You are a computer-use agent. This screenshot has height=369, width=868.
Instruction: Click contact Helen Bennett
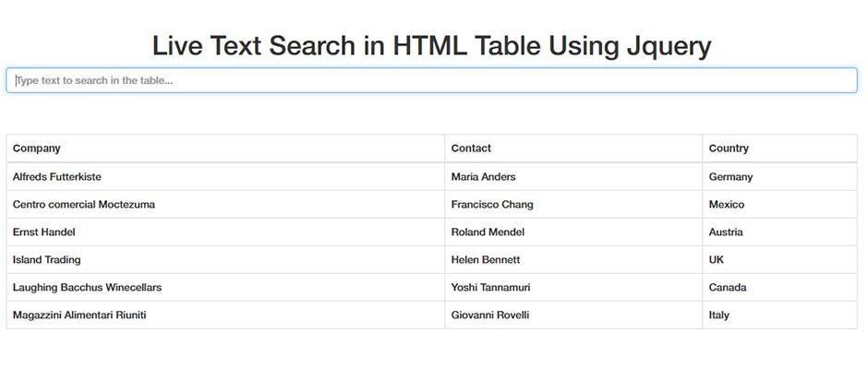point(486,259)
